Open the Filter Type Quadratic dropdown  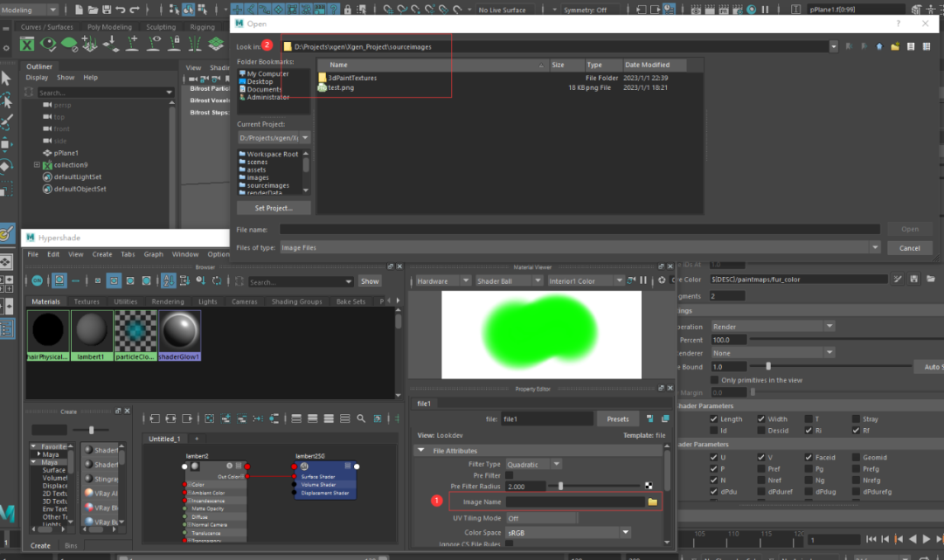pyautogui.click(x=534, y=465)
